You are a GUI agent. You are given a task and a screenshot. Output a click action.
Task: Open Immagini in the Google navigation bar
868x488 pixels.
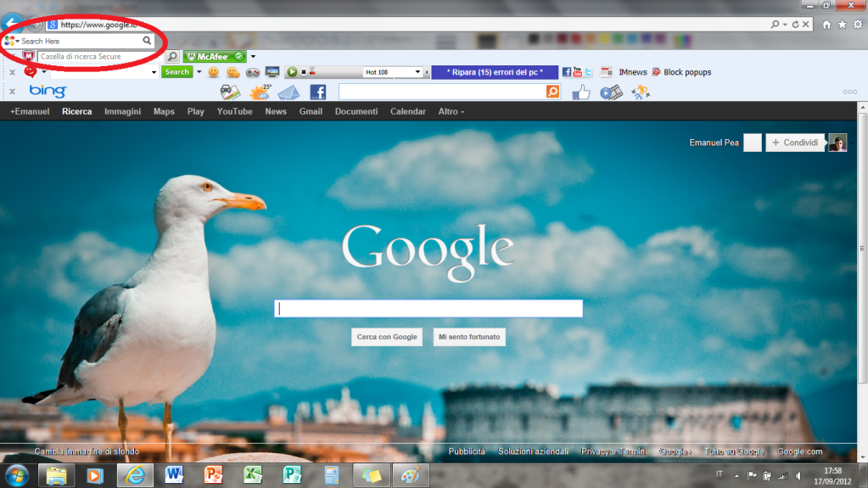point(122,111)
